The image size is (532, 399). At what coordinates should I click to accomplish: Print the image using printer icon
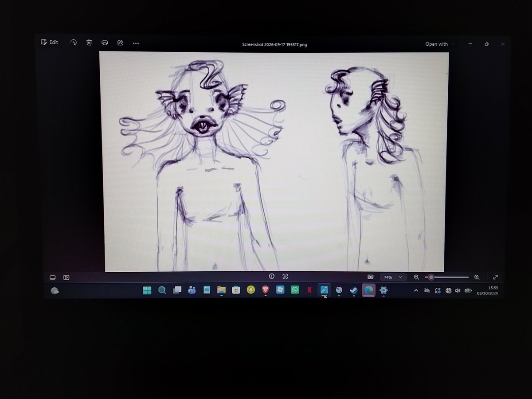click(x=105, y=43)
